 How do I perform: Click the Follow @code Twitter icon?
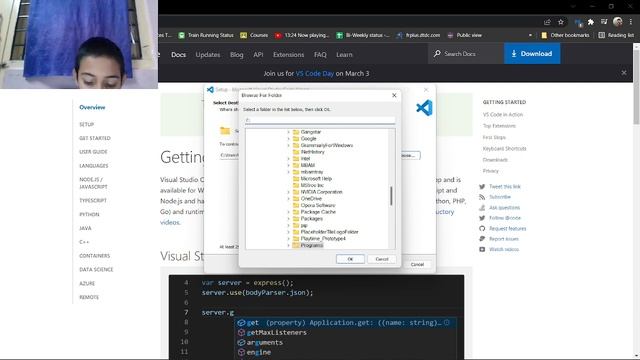[482, 218]
